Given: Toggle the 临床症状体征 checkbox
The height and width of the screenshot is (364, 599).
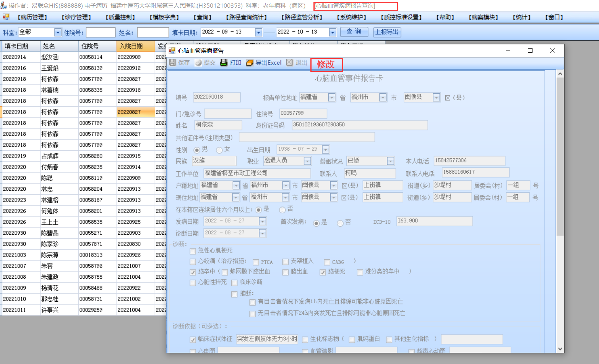Looking at the screenshot, I should click(193, 340).
